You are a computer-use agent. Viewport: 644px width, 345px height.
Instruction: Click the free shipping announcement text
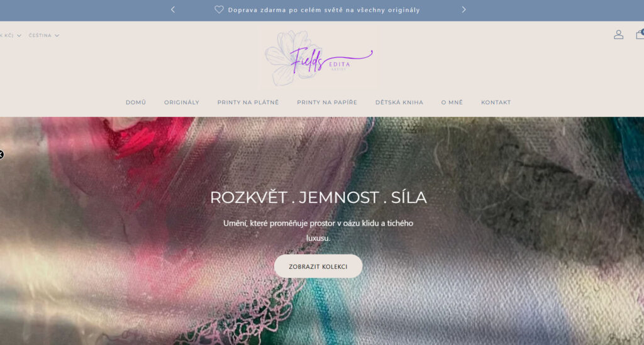(x=324, y=10)
